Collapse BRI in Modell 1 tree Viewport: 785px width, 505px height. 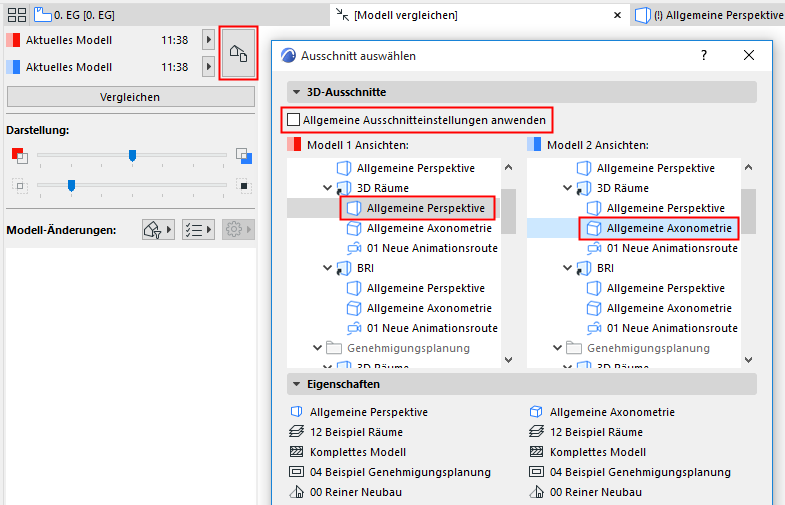(327, 268)
